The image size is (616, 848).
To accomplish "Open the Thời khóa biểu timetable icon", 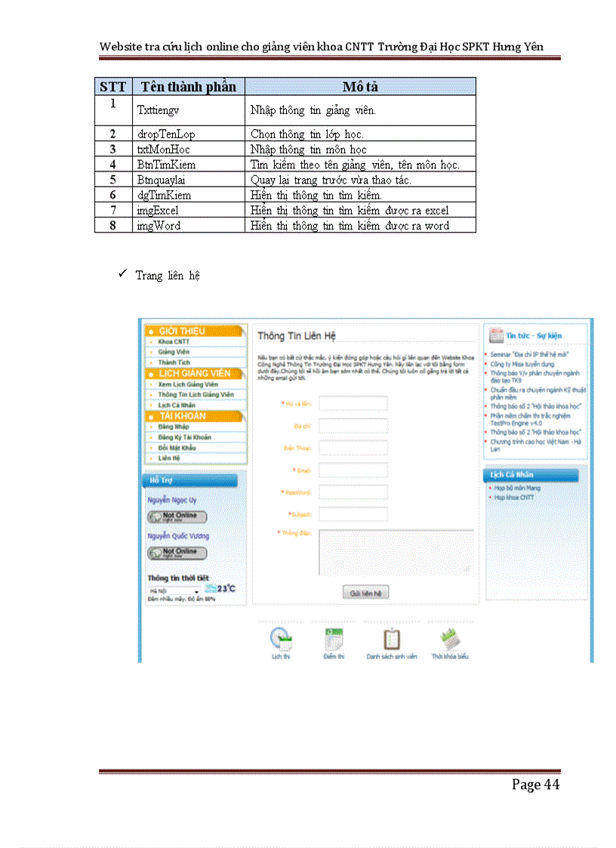I will coord(451,640).
